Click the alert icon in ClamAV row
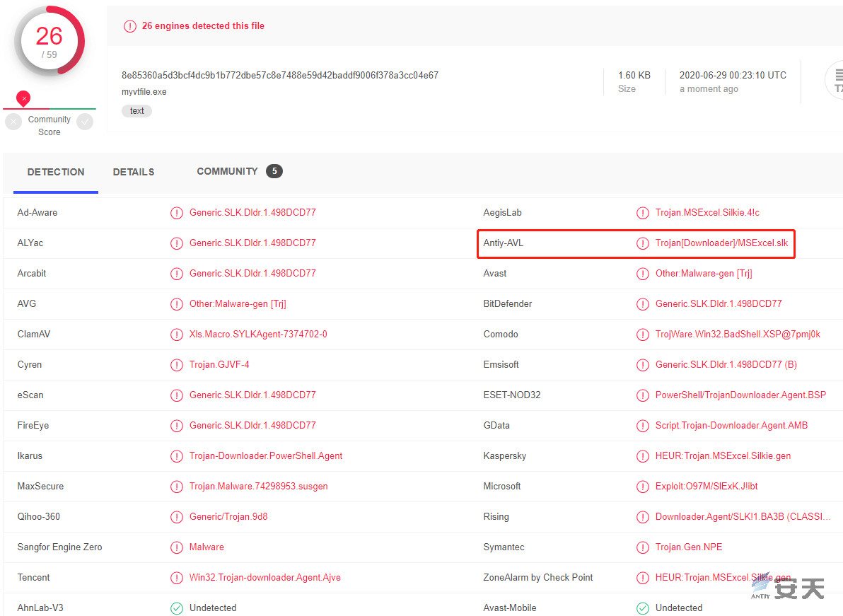The height and width of the screenshot is (616, 843). (x=177, y=335)
